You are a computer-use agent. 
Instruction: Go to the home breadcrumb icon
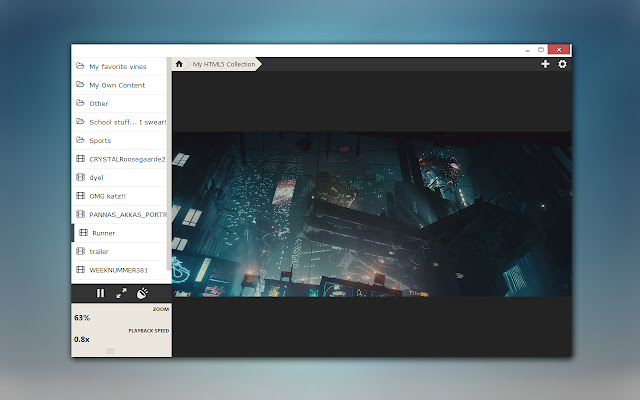(179, 64)
